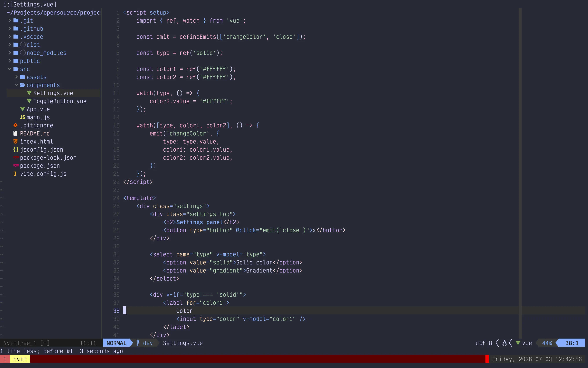Click the .github folder icon
This screenshot has width=588, height=368.
16,28
